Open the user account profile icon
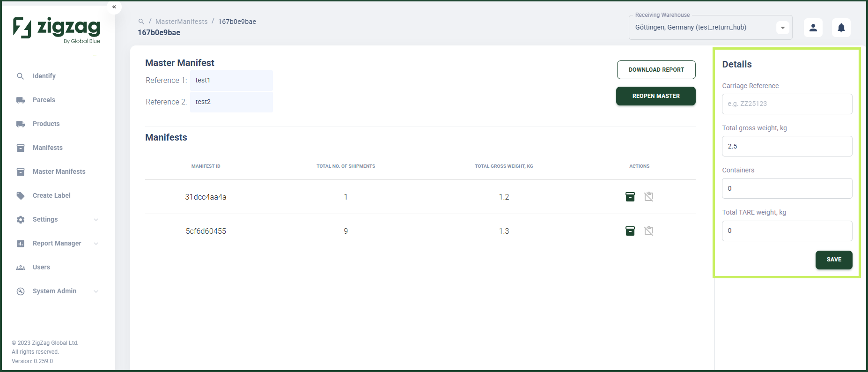868x372 pixels. pyautogui.click(x=813, y=28)
